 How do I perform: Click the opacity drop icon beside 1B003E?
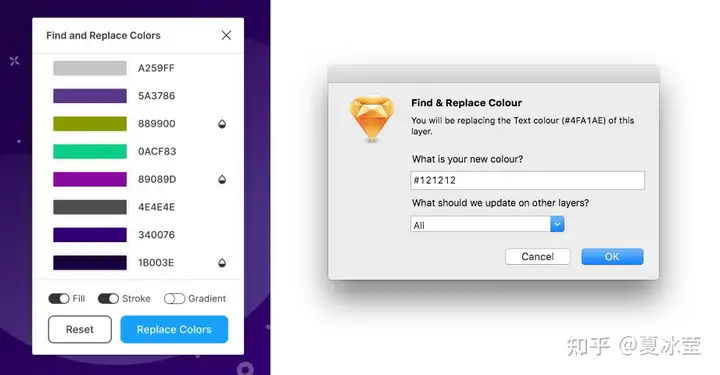[x=222, y=263]
